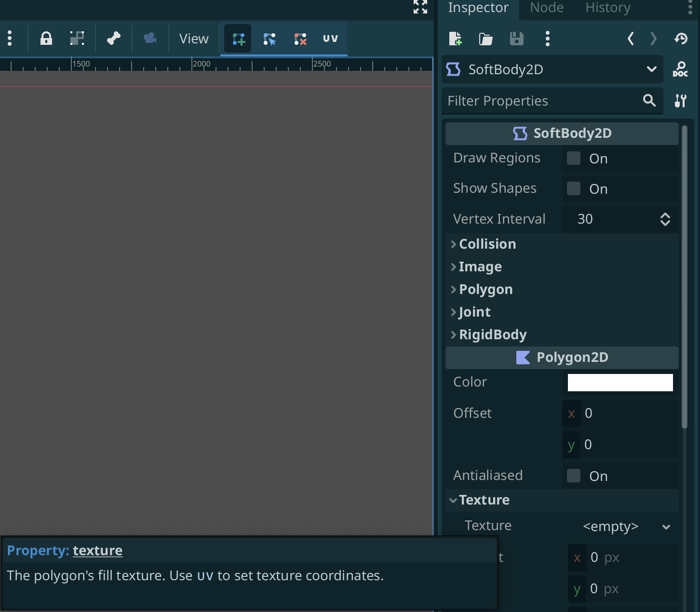Load an existing resource folder icon

(x=486, y=39)
